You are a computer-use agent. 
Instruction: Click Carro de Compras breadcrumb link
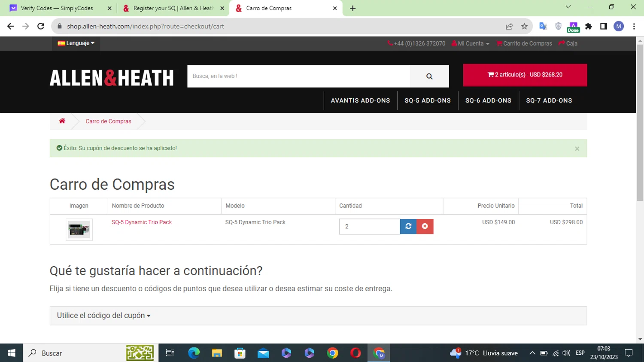pyautogui.click(x=108, y=122)
